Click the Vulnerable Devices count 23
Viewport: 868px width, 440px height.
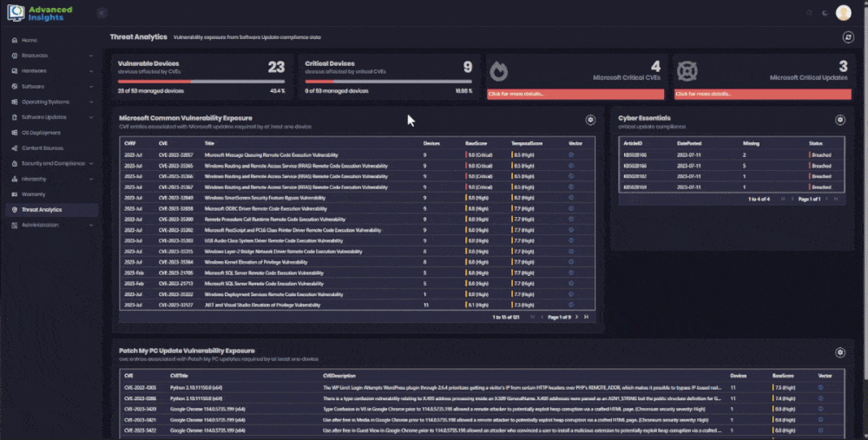(x=276, y=68)
